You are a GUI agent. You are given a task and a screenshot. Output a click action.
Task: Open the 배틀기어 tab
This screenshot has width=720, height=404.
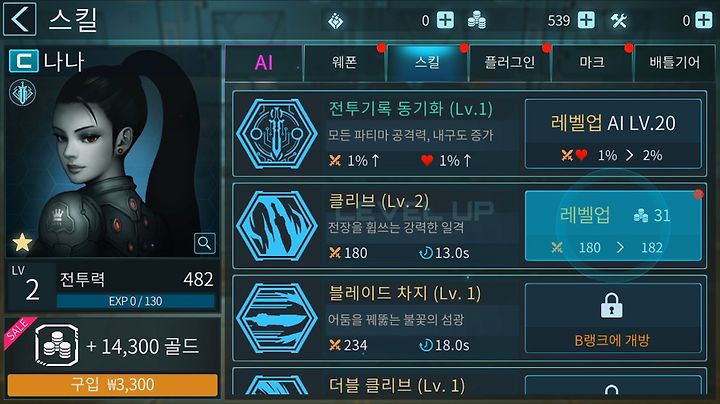[x=674, y=62]
